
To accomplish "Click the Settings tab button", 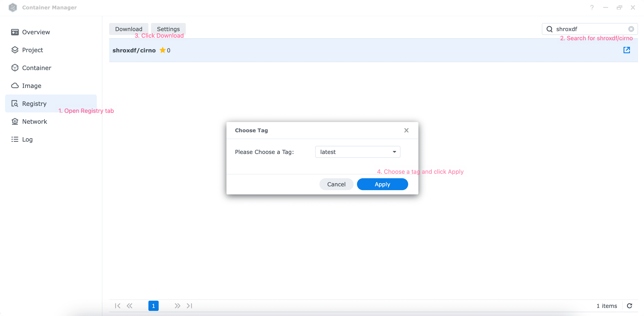I will (168, 29).
